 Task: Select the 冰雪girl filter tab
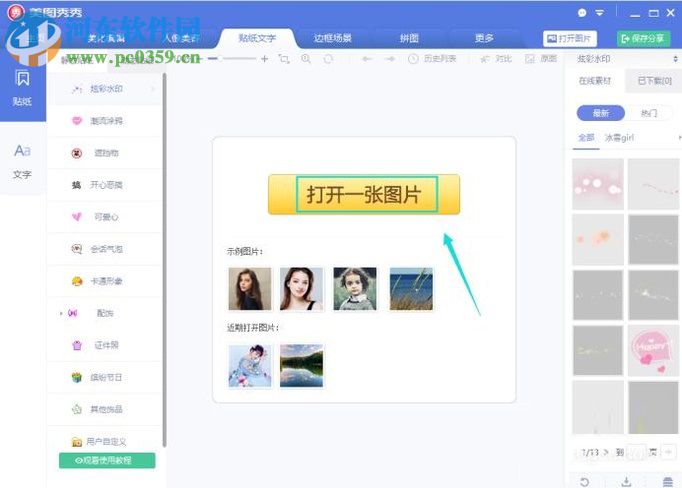click(619, 138)
